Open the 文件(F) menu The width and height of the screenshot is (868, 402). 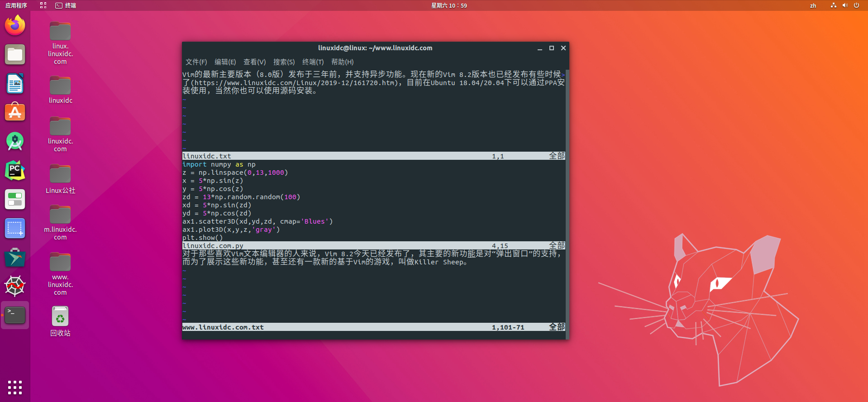pyautogui.click(x=196, y=62)
